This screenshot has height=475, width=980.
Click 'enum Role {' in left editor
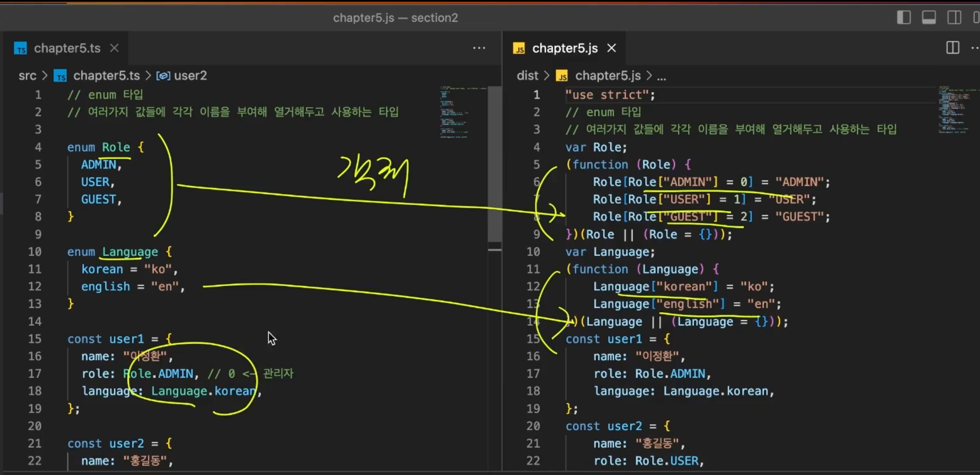105,147
